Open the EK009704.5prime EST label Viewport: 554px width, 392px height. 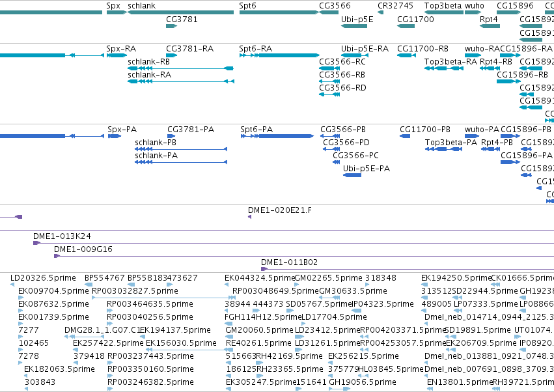click(x=53, y=291)
